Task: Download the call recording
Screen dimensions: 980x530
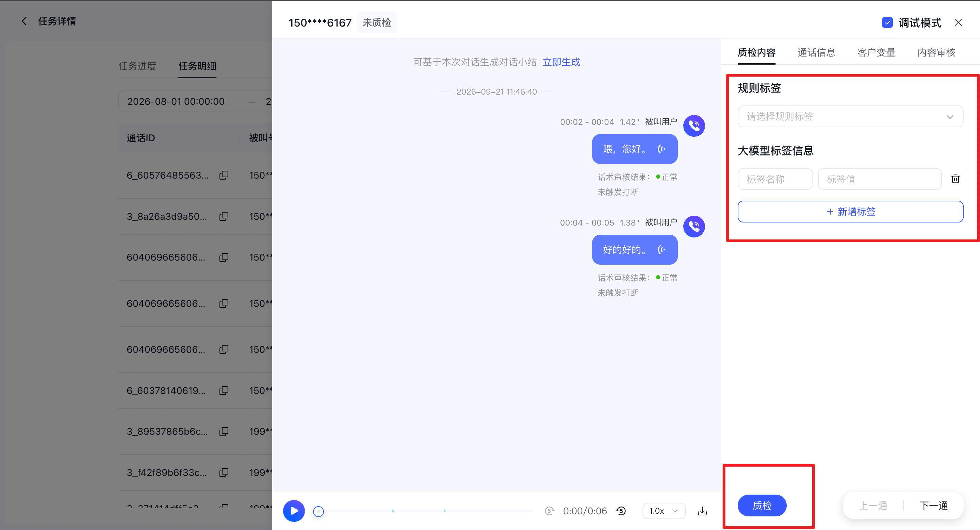Action: pyautogui.click(x=702, y=511)
